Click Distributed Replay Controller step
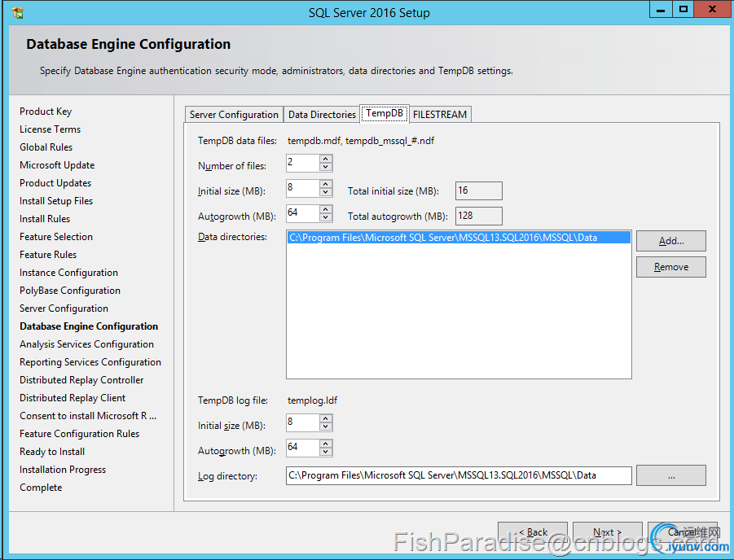This screenshot has height=560, width=734. pos(82,380)
